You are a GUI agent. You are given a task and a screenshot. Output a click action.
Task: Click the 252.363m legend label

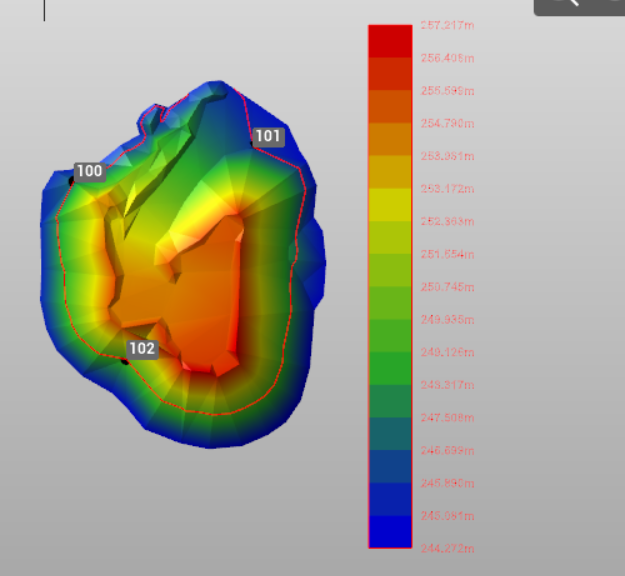tap(447, 221)
